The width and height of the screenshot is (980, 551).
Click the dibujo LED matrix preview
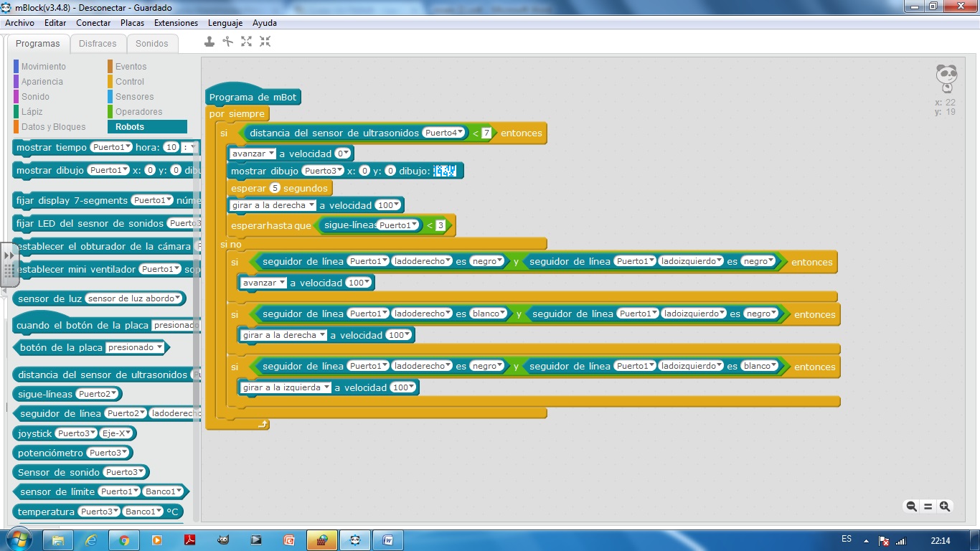tap(445, 171)
